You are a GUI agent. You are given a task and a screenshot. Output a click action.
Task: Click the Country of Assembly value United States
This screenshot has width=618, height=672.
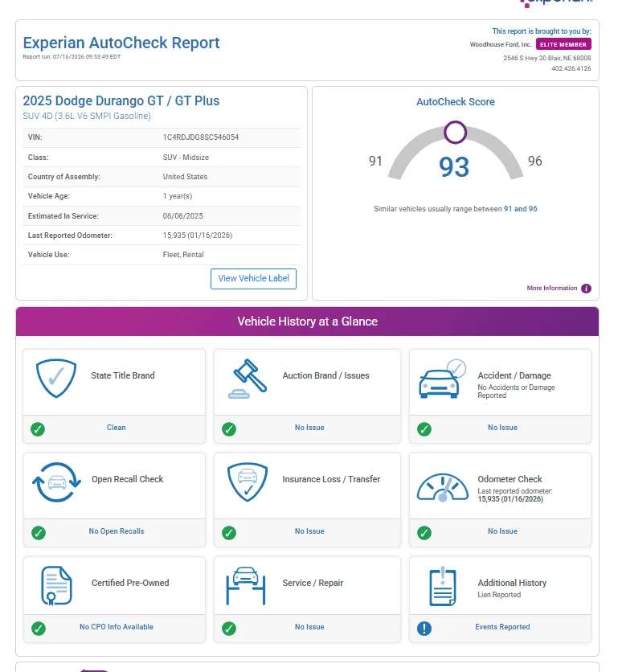(x=185, y=177)
